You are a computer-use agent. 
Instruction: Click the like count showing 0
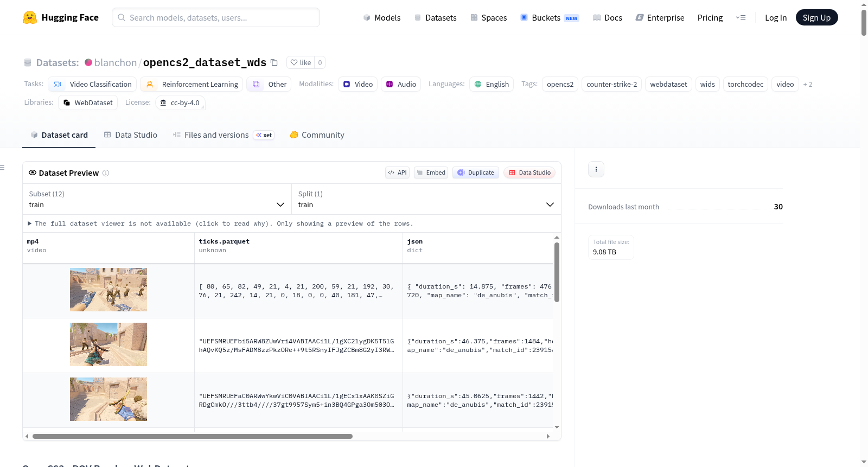pyautogui.click(x=320, y=62)
